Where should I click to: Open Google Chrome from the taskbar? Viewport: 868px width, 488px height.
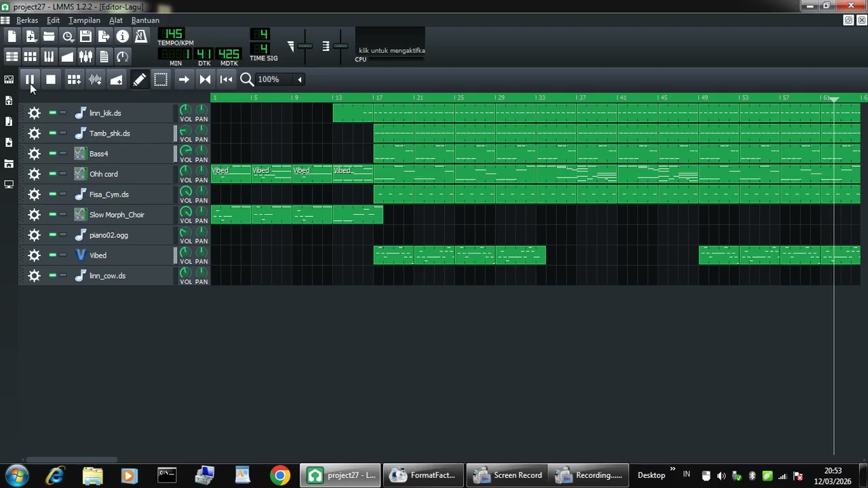click(x=279, y=475)
